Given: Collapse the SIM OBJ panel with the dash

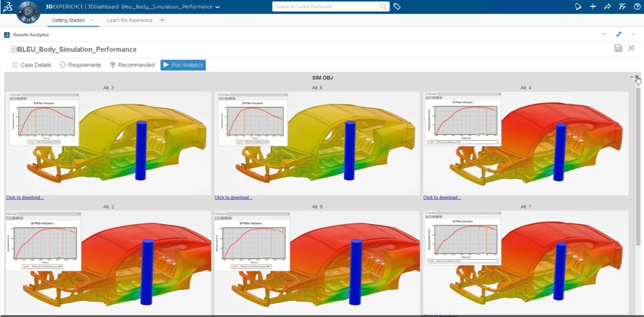Looking at the screenshot, I should coord(632,77).
